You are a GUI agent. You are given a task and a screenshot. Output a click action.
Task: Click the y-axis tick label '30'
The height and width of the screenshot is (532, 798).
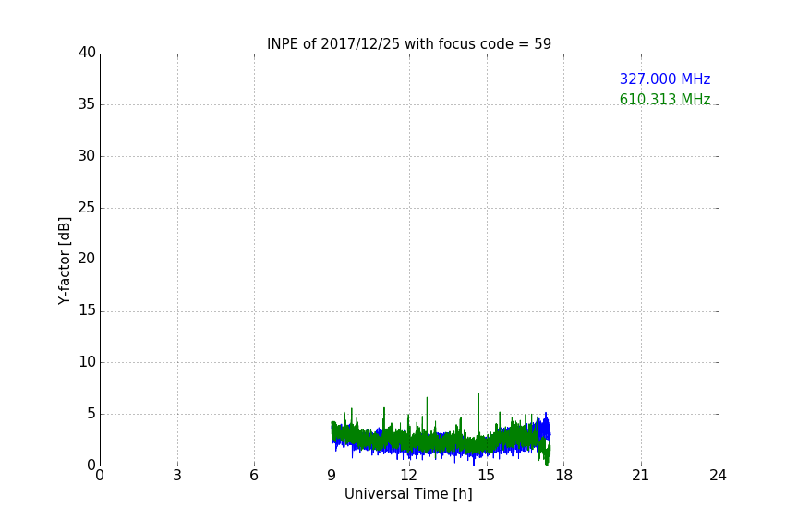tap(87, 156)
